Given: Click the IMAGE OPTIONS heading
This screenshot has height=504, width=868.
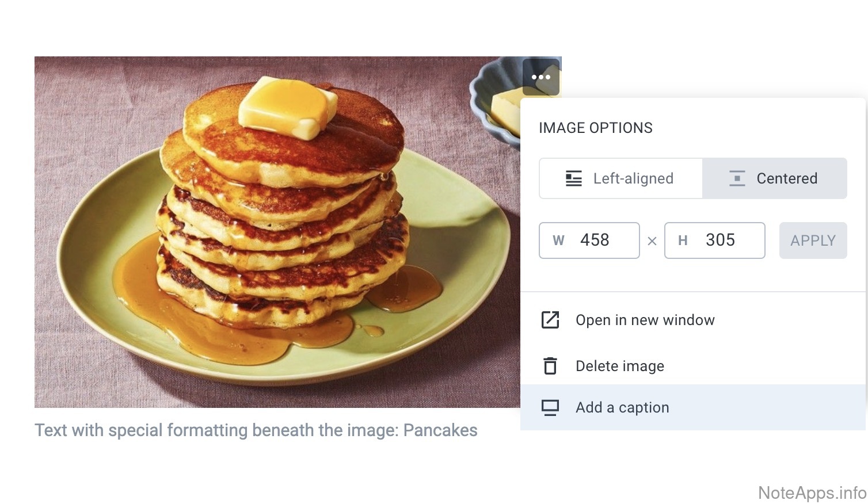Looking at the screenshot, I should pos(595,128).
